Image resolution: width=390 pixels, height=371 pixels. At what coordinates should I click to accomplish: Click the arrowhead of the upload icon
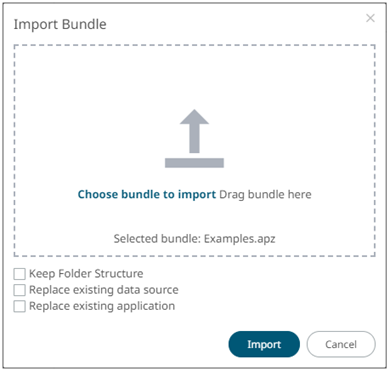[194, 117]
